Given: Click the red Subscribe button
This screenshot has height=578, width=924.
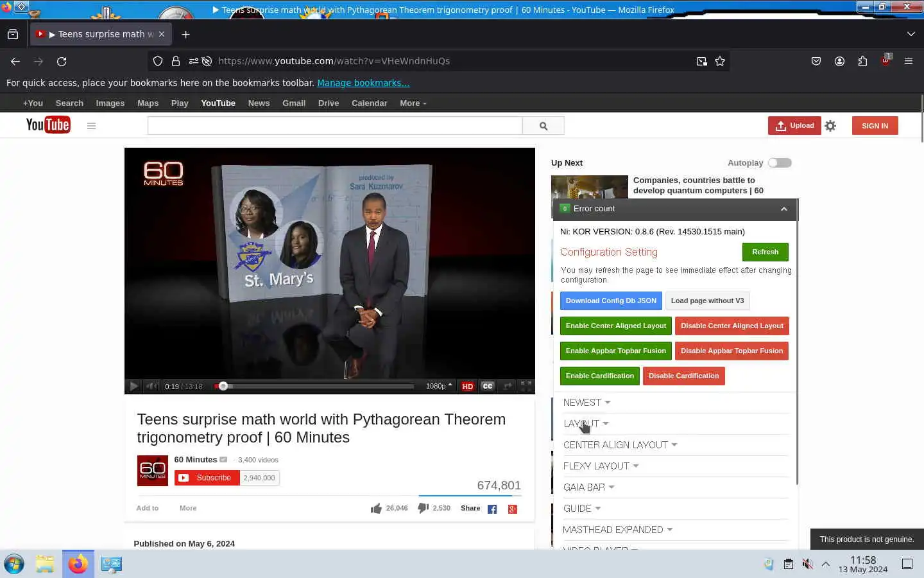Looking at the screenshot, I should 207,478.
